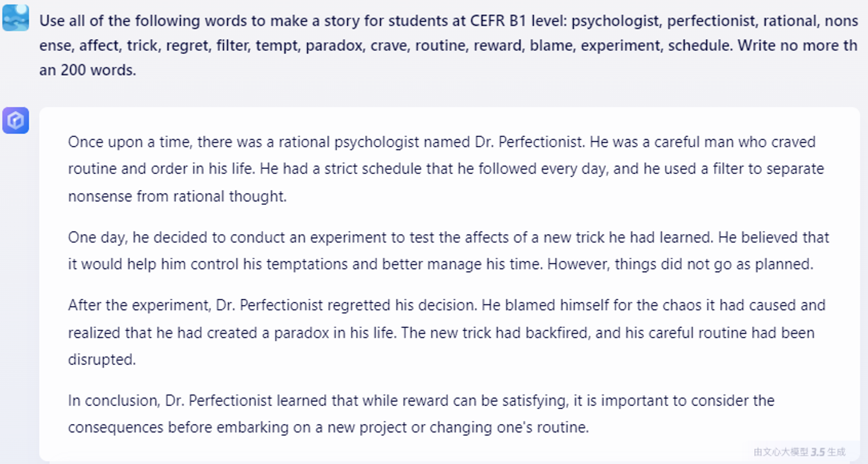868x464 pixels.
Task: Click the word 'consequences' in the last paragraph
Action: pos(115,427)
